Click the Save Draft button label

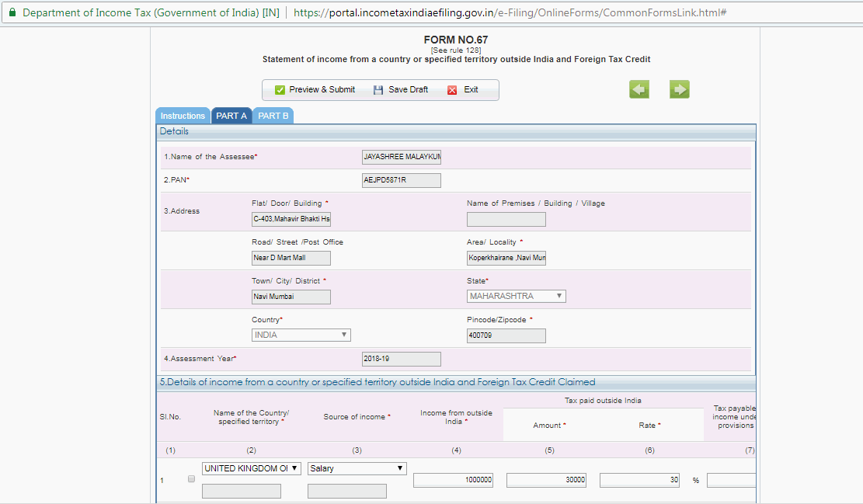point(408,90)
